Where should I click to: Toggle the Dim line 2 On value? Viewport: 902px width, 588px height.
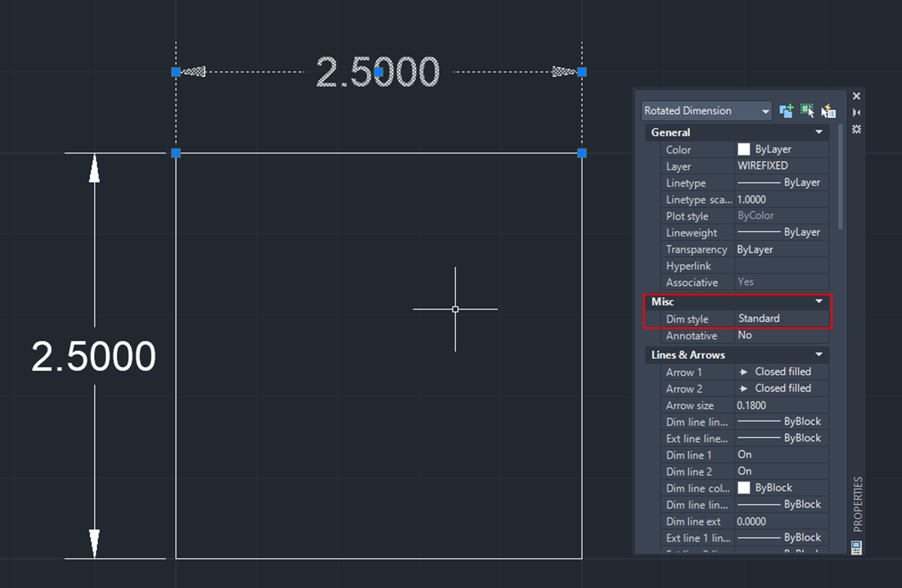click(x=782, y=471)
